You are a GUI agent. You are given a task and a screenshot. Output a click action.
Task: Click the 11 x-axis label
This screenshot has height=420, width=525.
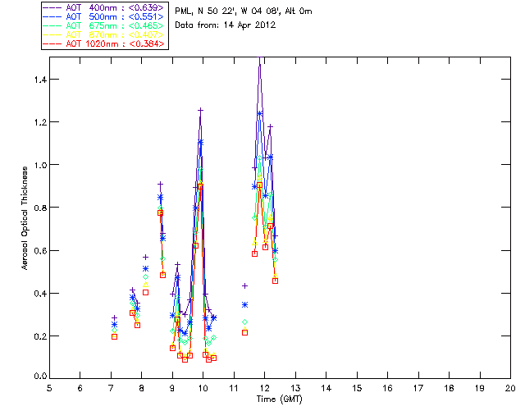(234, 388)
